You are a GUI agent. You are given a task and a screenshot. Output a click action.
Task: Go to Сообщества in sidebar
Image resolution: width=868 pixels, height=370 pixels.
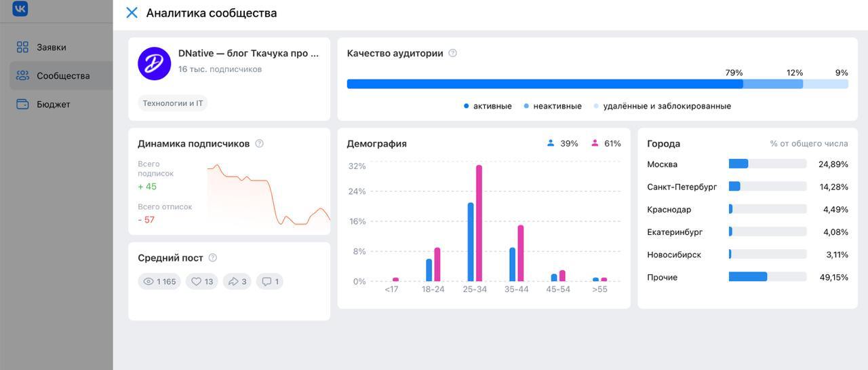pos(62,76)
